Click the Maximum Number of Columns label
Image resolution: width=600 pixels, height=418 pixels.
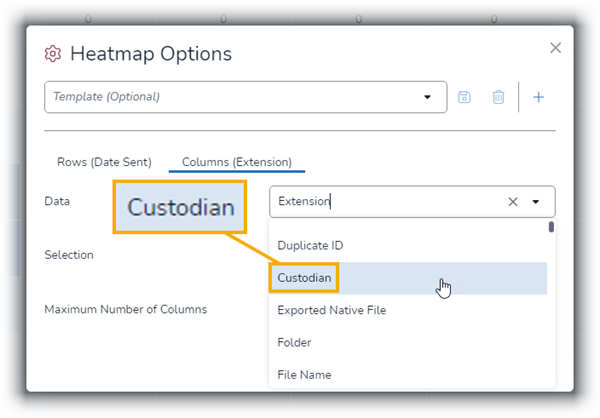click(126, 309)
